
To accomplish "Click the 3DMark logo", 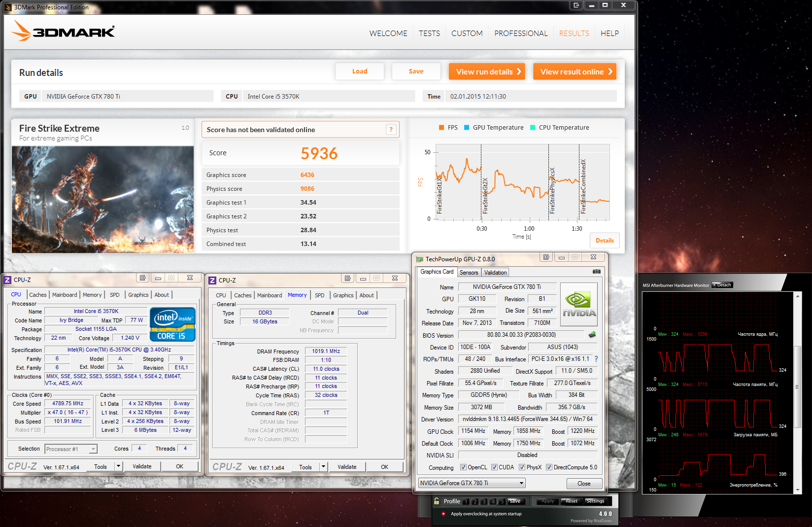I will [63, 31].
